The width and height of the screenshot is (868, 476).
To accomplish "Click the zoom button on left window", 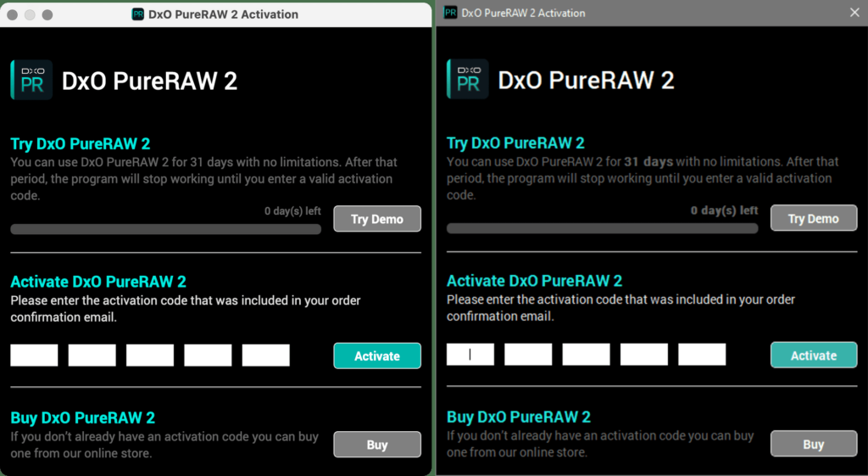I will click(47, 15).
